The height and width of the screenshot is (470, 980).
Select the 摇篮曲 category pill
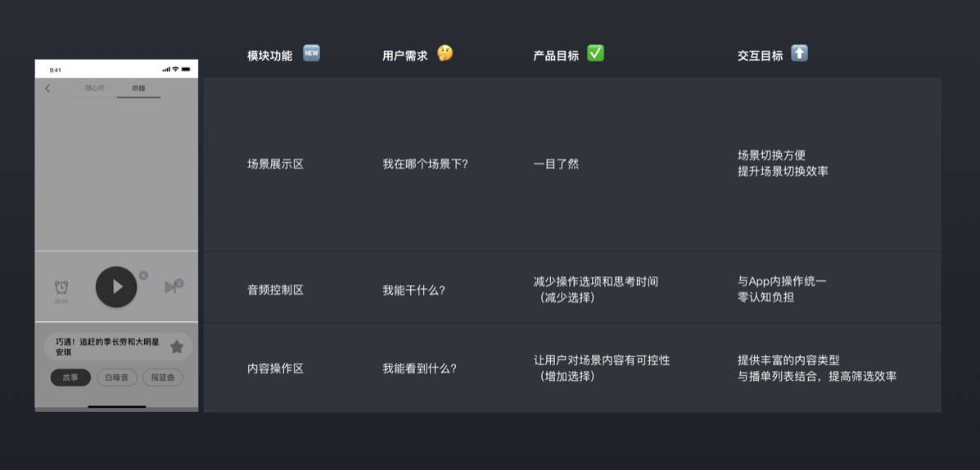163,377
